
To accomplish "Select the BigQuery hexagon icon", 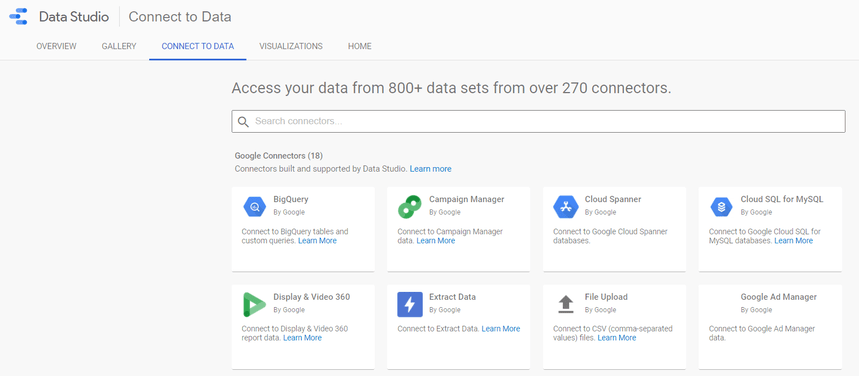I will (x=254, y=207).
